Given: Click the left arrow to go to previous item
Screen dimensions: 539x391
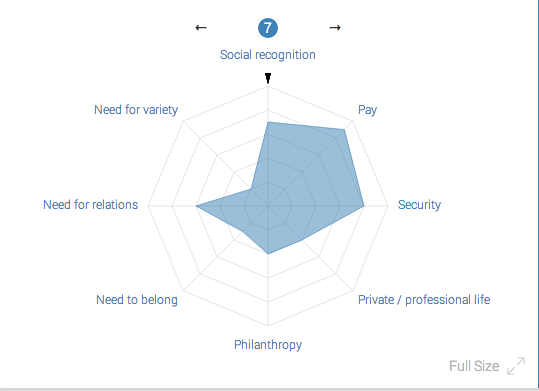Looking at the screenshot, I should [201, 28].
